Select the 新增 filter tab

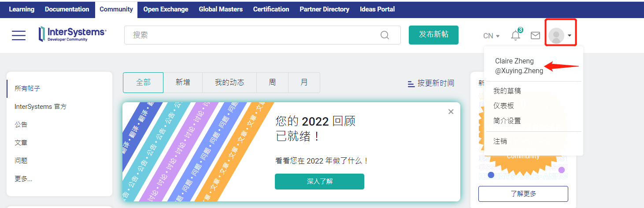click(183, 82)
